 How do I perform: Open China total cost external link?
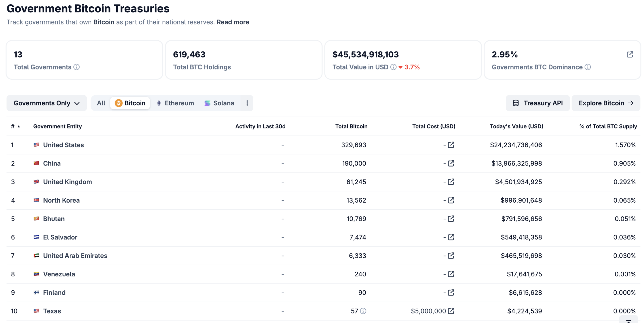(451, 163)
